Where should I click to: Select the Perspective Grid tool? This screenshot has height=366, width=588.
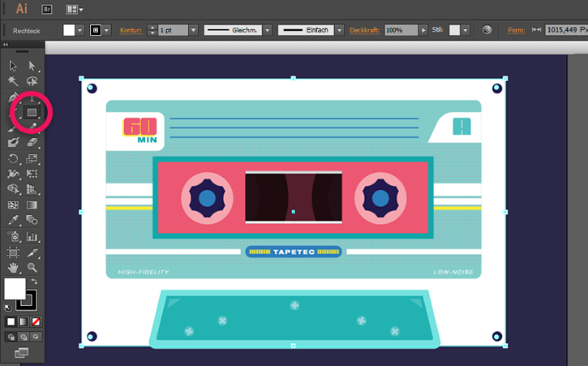pos(32,189)
